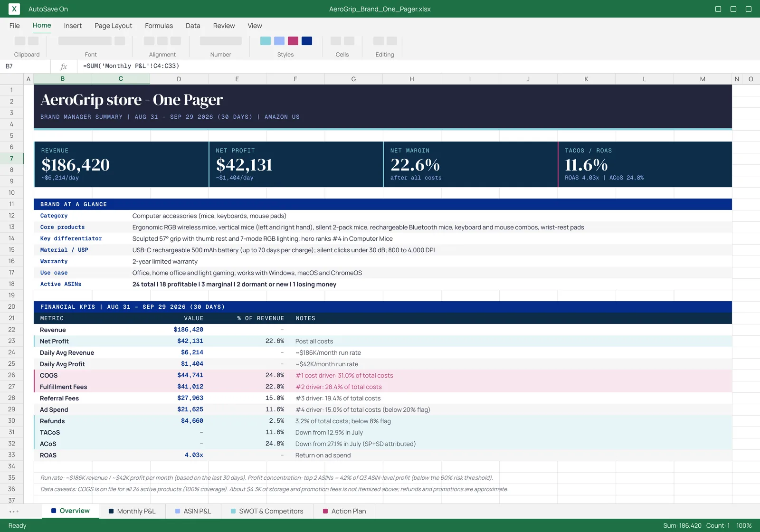
Task: Click the '% OF REVENUE' column heading
Action: point(261,318)
